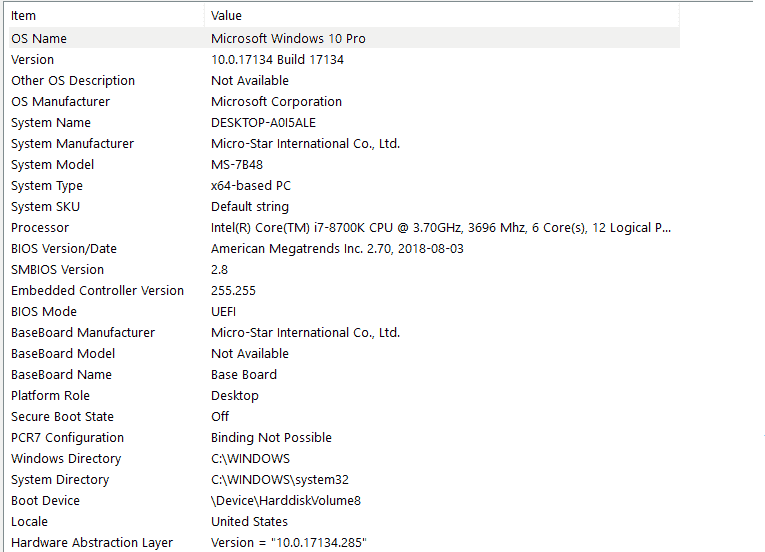The image size is (765, 552).
Task: Click the Off value for Secure Boot
Action: click(220, 416)
